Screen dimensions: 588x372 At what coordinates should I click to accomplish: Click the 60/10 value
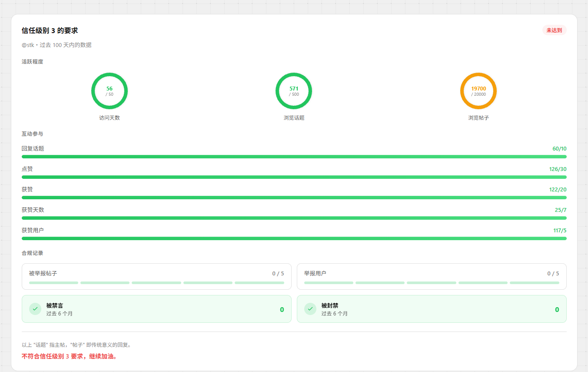(x=559, y=149)
